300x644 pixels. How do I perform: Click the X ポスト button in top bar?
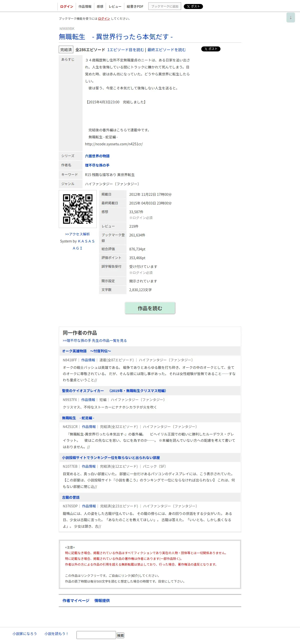(193, 6)
